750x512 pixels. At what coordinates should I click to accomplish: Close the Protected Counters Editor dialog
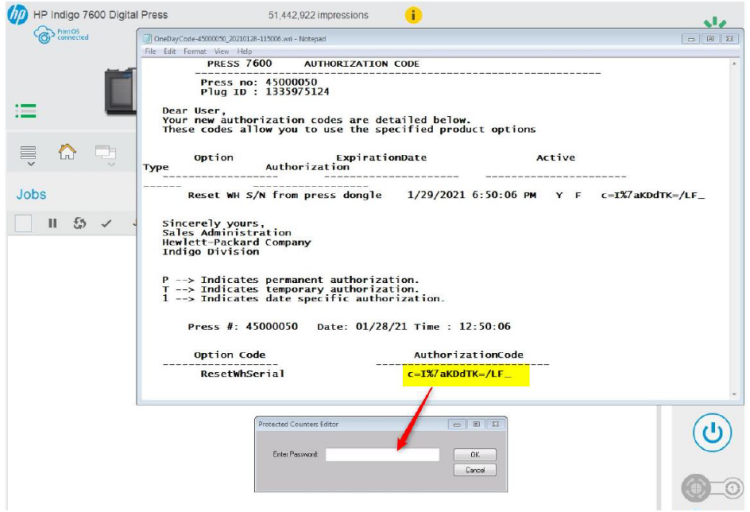[496, 424]
